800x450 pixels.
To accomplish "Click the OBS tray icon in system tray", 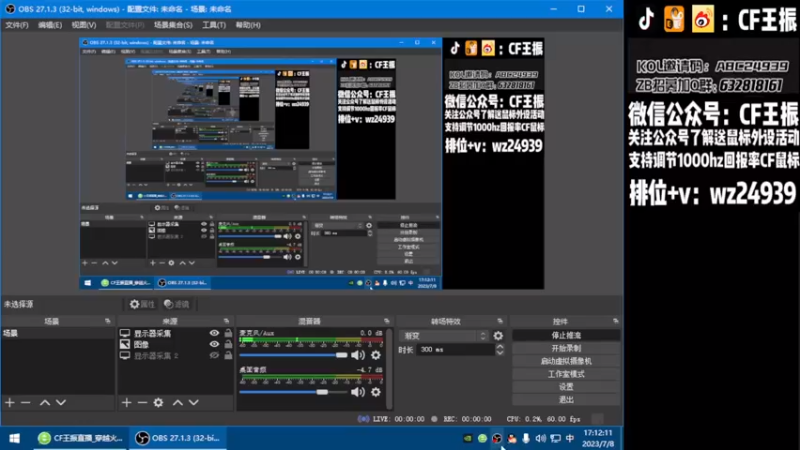I will (496, 438).
